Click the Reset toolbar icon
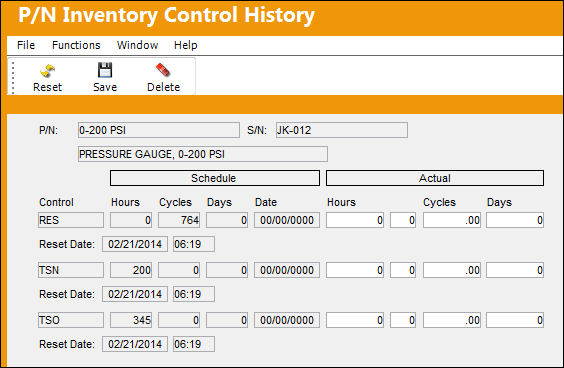Image resolution: width=564 pixels, height=368 pixels. (x=47, y=71)
